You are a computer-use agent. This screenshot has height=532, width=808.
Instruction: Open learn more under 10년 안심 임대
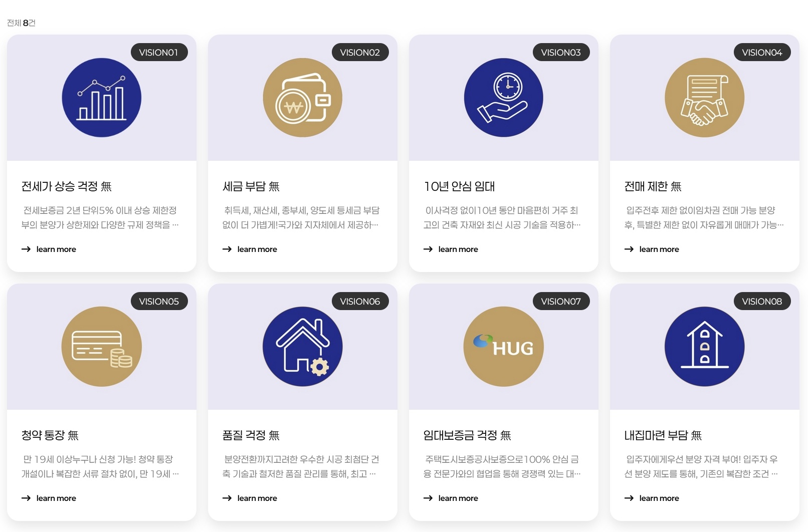451,249
